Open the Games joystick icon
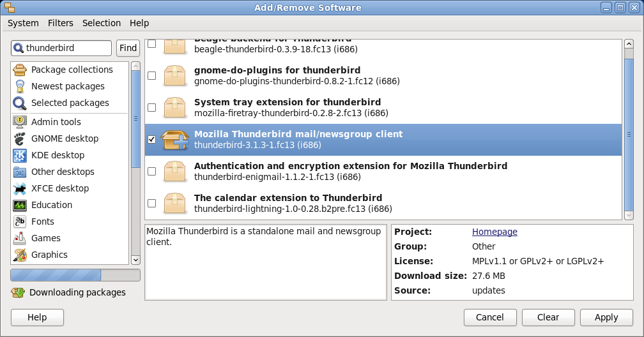 click(19, 238)
